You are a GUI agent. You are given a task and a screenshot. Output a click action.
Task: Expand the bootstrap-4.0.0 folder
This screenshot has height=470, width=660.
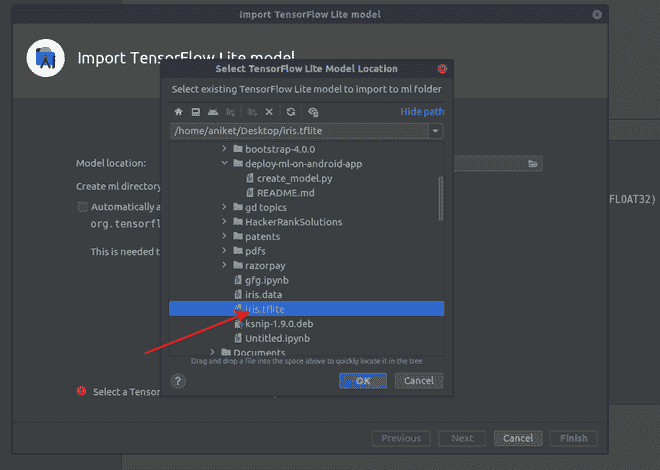(224, 148)
